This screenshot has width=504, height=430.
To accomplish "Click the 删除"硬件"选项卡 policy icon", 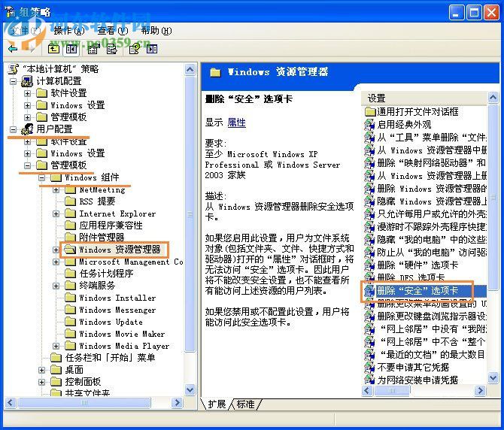I will coord(369,265).
